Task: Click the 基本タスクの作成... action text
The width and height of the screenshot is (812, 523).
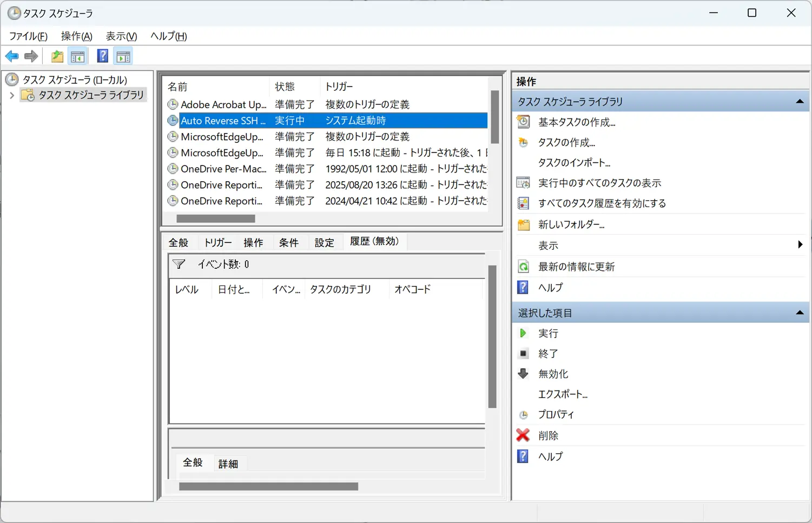Action: click(577, 122)
